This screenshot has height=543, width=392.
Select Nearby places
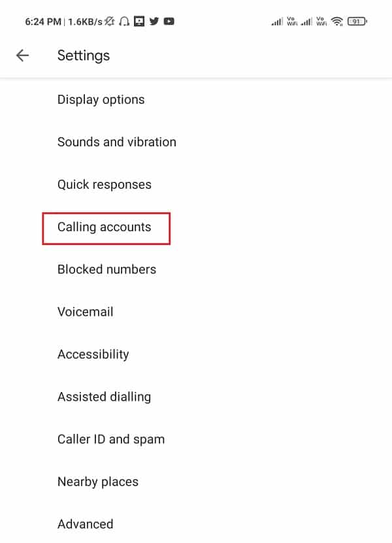[x=98, y=482]
